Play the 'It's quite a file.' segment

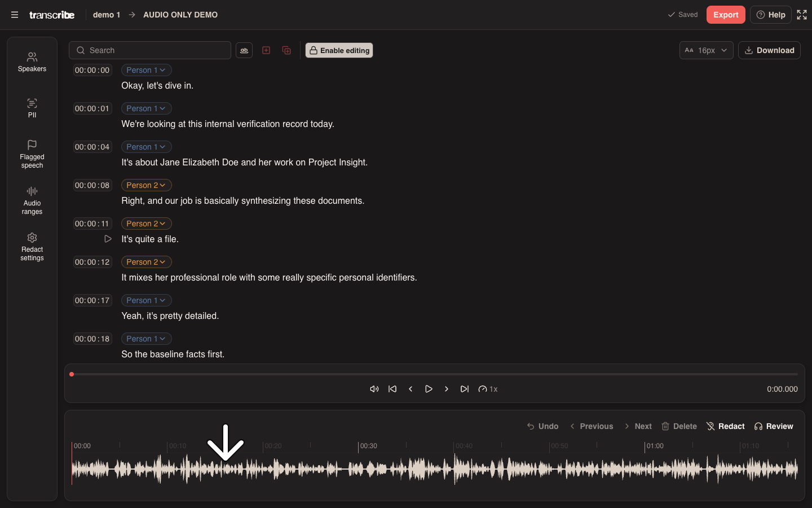point(108,239)
